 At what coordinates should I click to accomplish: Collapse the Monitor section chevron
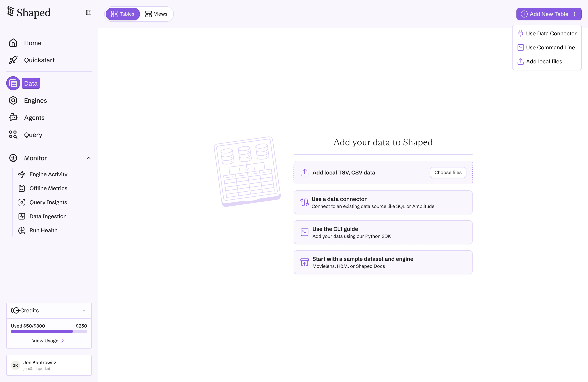coord(89,158)
